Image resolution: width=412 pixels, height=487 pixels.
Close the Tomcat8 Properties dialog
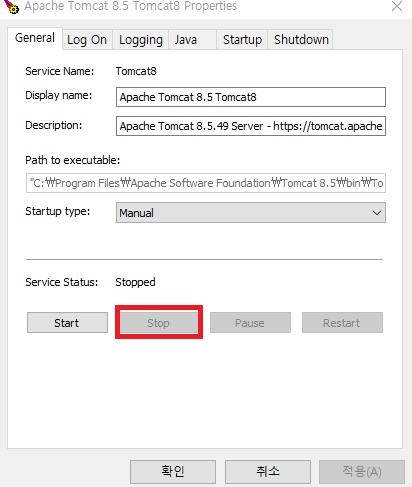[x=397, y=6]
